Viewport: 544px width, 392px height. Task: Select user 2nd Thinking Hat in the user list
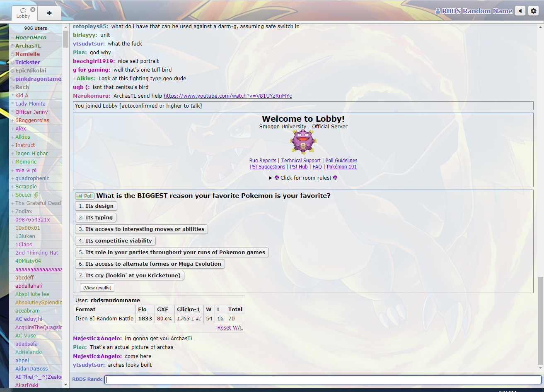pyautogui.click(x=36, y=253)
